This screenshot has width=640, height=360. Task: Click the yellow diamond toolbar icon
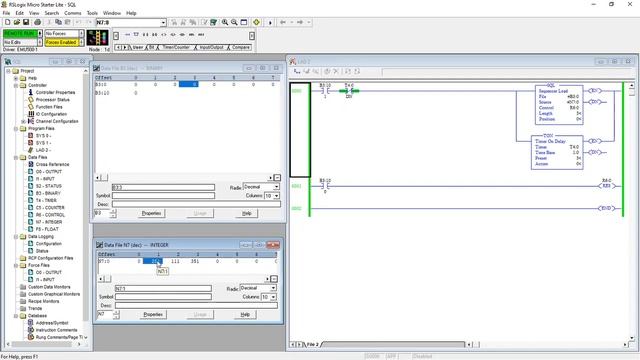pyautogui.click(x=256, y=22)
